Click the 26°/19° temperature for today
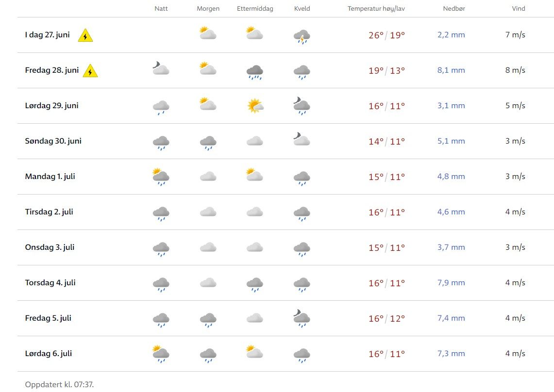 coord(386,35)
